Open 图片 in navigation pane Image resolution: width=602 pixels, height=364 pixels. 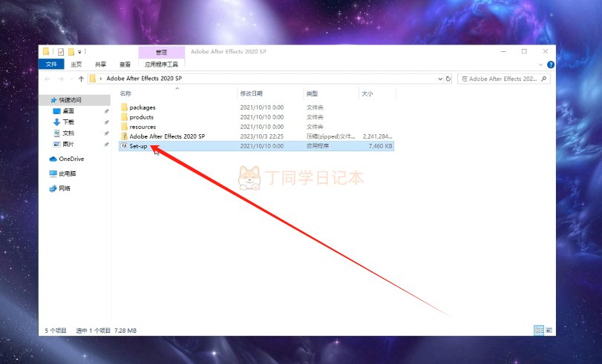[x=68, y=145]
